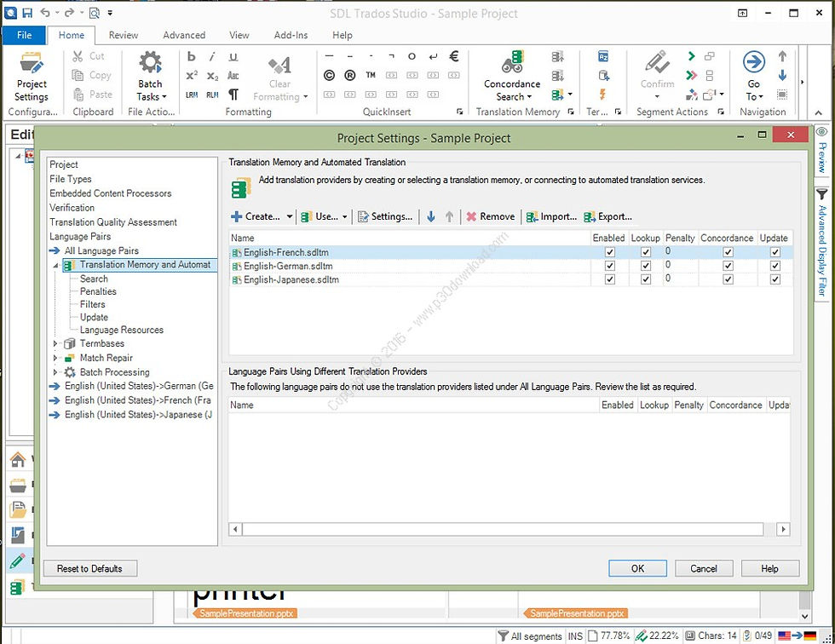Click the Confirm segment icon
This screenshot has width=835, height=644.
click(x=657, y=63)
